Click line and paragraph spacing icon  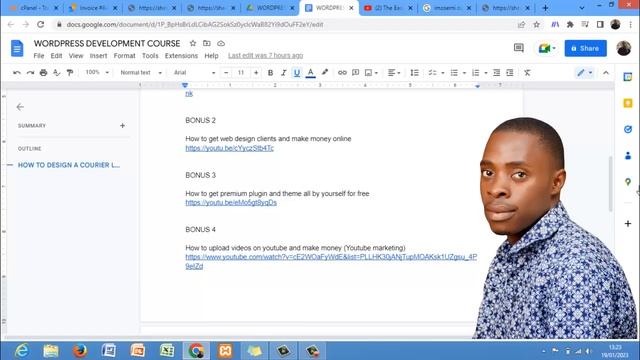point(414,73)
